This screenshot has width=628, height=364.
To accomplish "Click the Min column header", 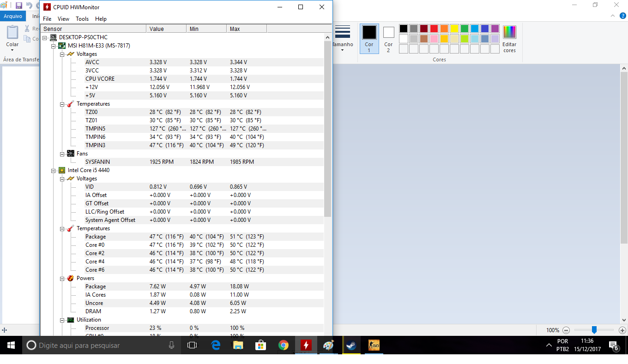I will [x=206, y=29].
